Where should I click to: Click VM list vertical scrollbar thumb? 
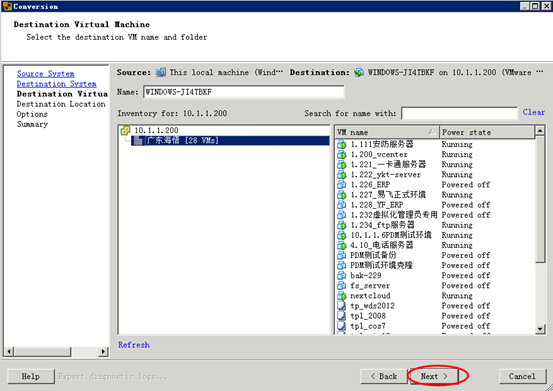coord(540,199)
